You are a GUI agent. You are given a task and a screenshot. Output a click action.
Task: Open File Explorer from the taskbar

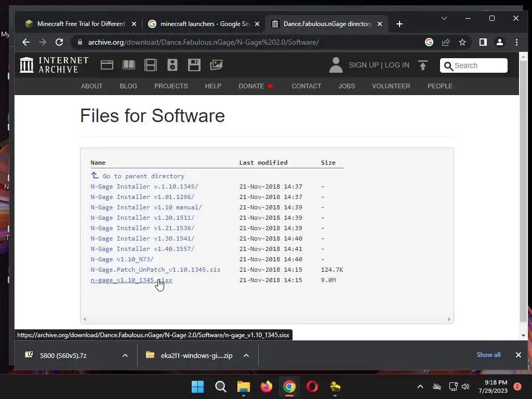point(243,387)
